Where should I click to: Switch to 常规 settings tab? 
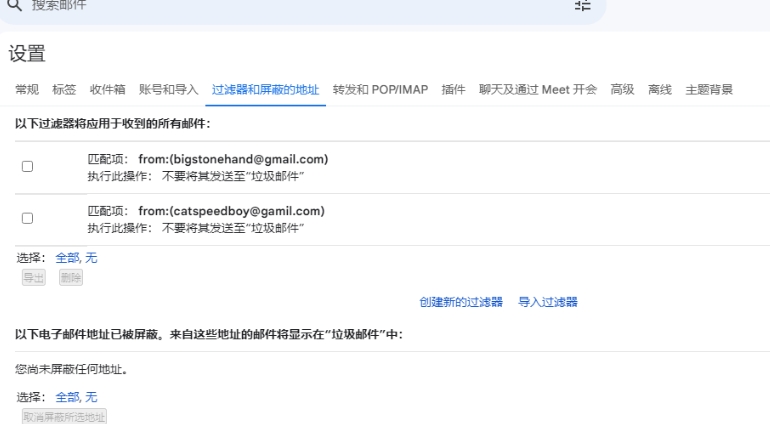[x=27, y=89]
